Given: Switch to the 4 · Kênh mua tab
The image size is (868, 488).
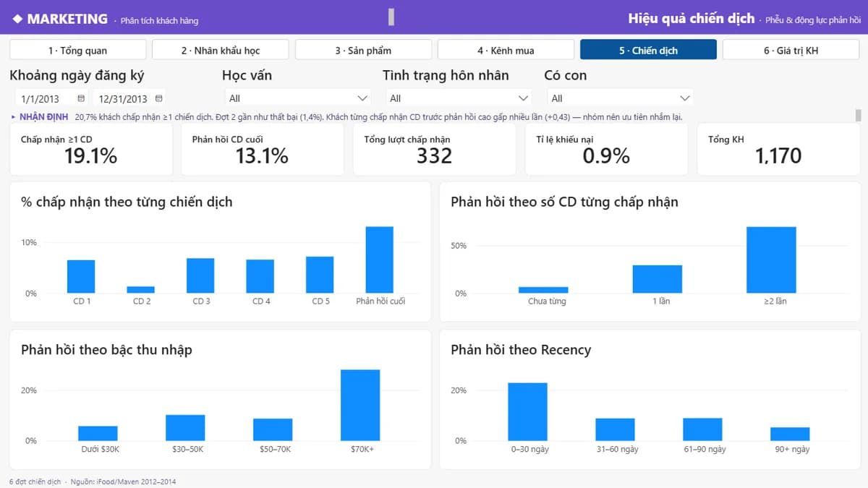Looking at the screenshot, I should click(506, 50).
